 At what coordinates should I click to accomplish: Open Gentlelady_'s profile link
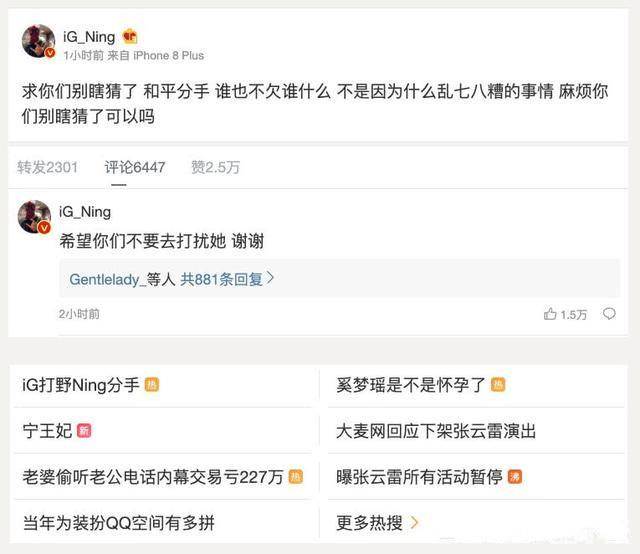click(x=108, y=279)
